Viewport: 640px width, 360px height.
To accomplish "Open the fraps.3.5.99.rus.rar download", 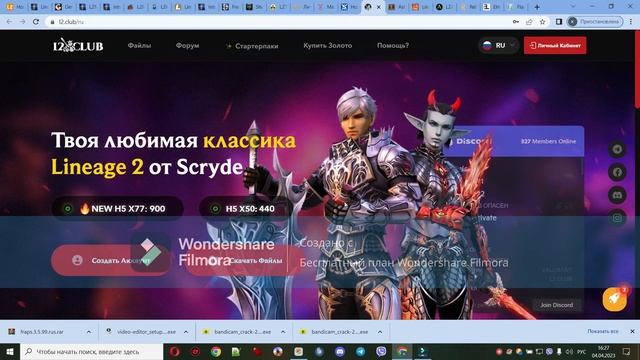I will pos(42,332).
